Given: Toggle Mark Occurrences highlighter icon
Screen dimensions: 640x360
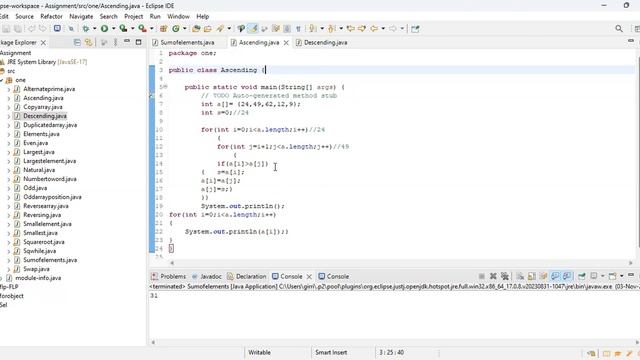Looking at the screenshot, I should coord(253,29).
